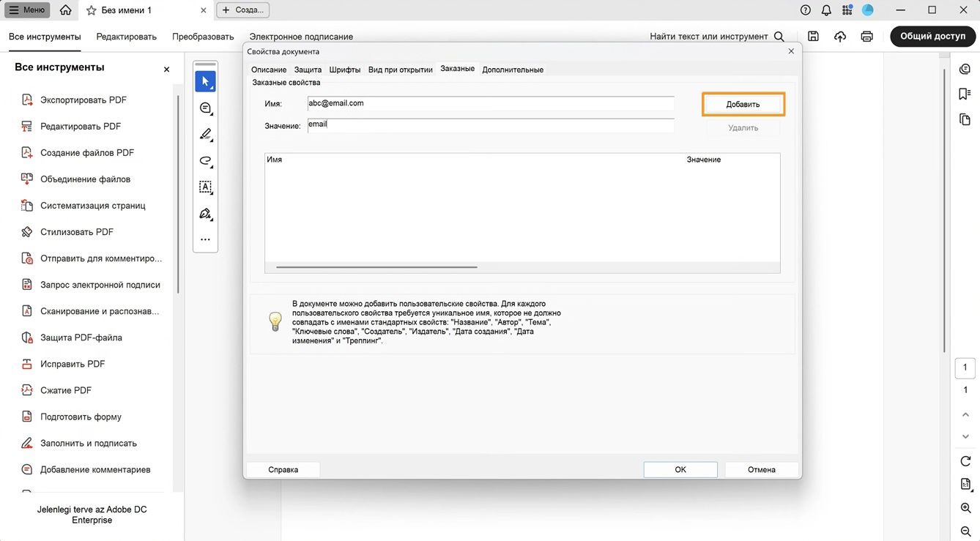Image resolution: width=980 pixels, height=541 pixels.
Task: Rotate the page with the rotate icon
Action: coord(965,461)
